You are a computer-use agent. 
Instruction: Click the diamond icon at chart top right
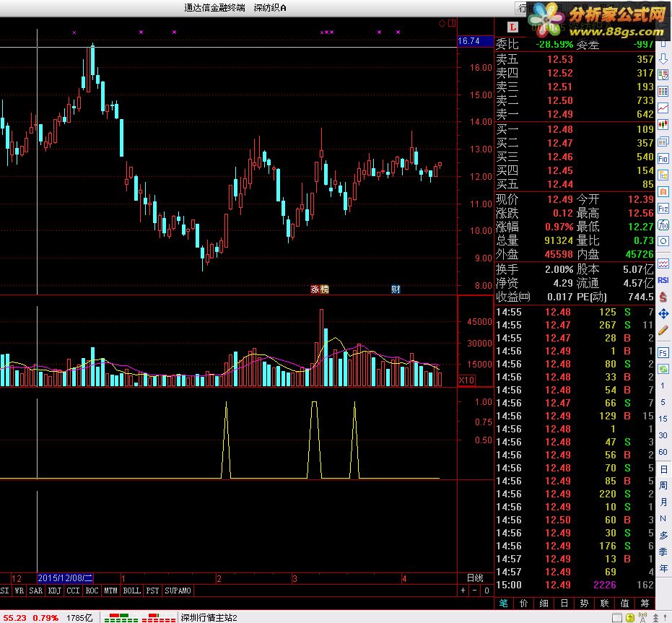pos(442,23)
